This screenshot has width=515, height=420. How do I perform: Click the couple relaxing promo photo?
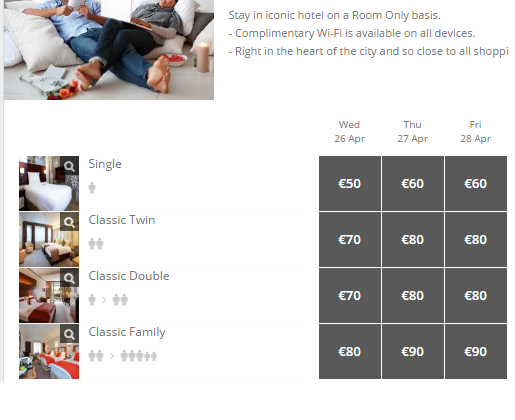(x=109, y=50)
